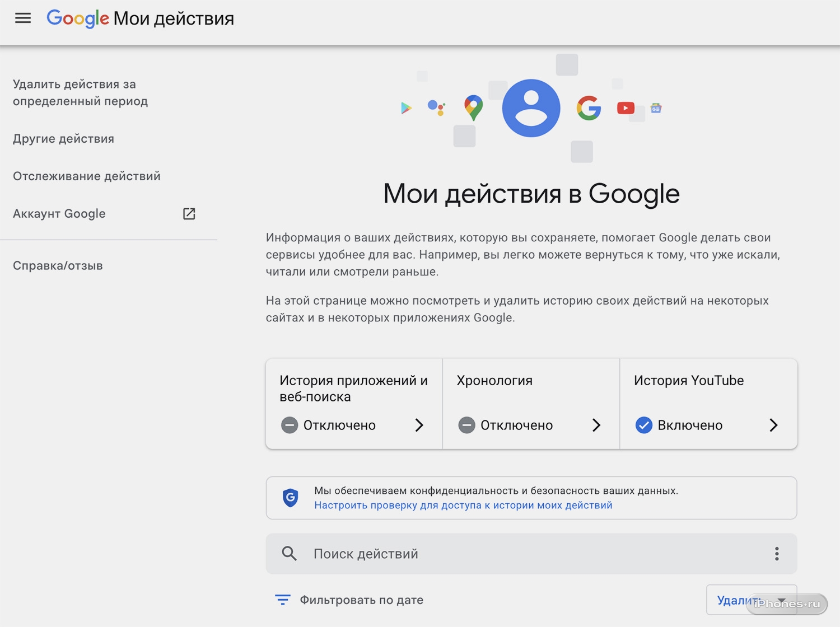
Task: Select Другие действия in sidebar
Action: click(63, 139)
